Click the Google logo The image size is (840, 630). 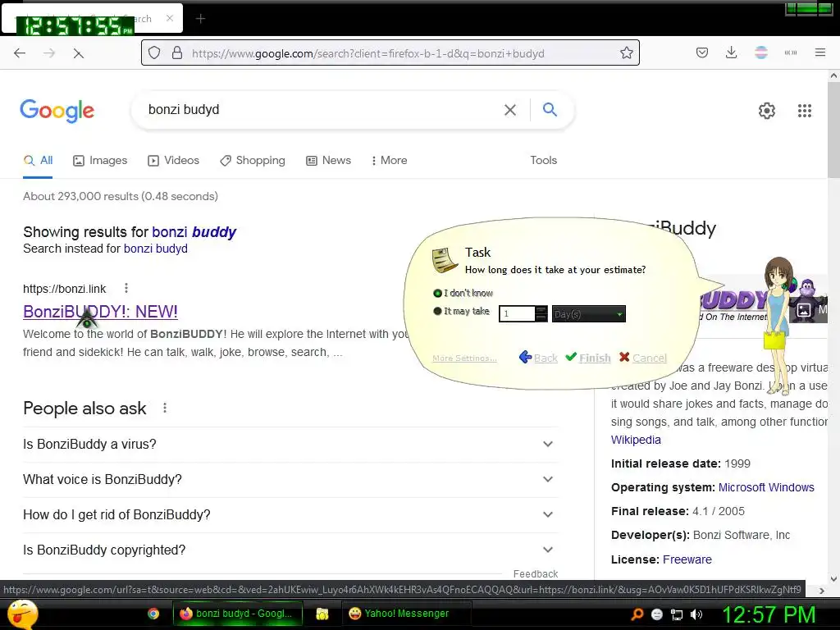pyautogui.click(x=57, y=111)
